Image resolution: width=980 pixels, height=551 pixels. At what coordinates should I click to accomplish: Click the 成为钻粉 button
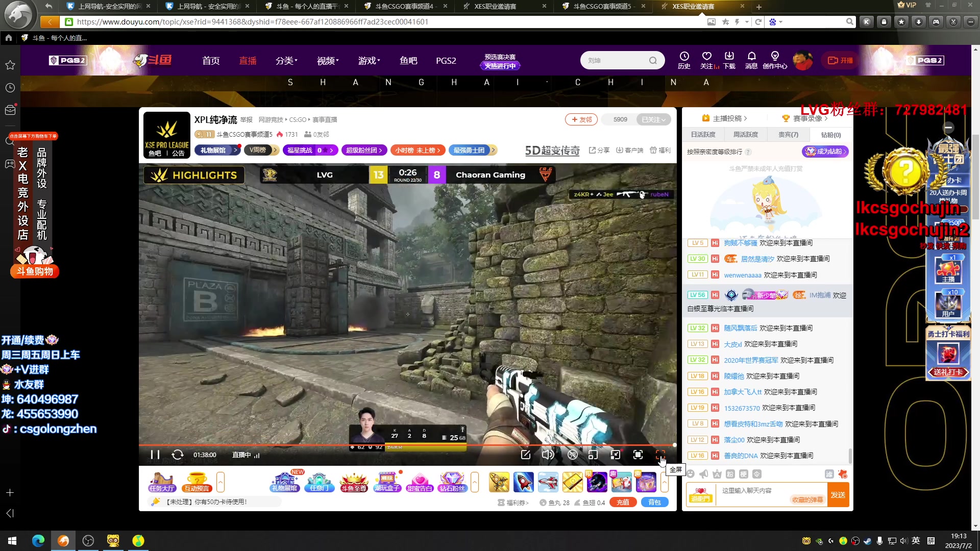point(825,152)
